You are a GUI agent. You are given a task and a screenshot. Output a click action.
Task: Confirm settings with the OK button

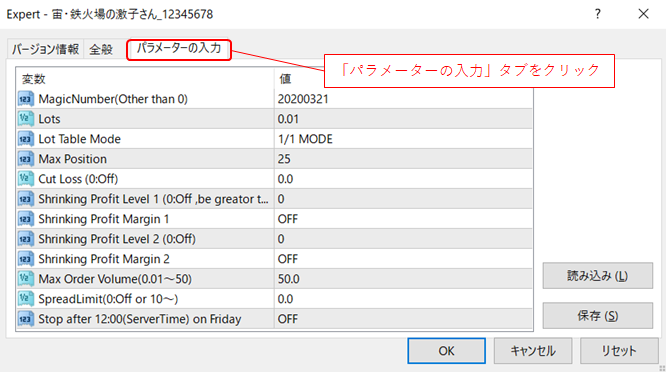click(446, 351)
